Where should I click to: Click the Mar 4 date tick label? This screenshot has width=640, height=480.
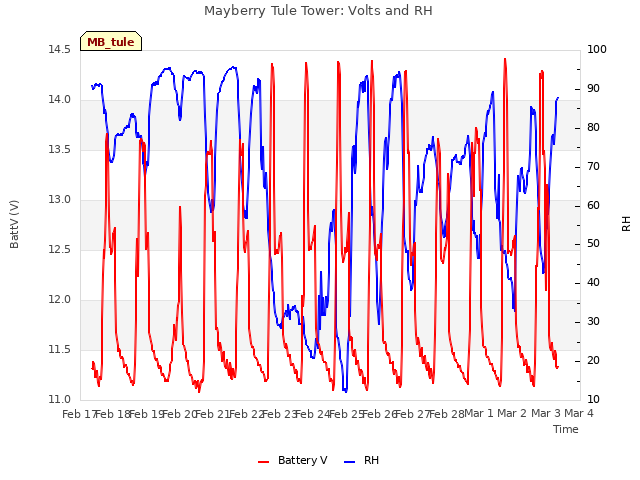click(579, 413)
